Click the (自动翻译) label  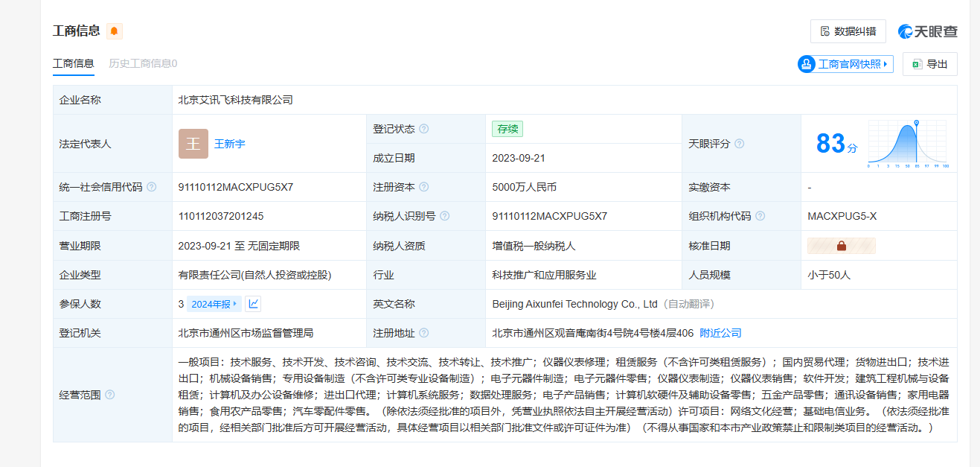pyautogui.click(x=689, y=304)
